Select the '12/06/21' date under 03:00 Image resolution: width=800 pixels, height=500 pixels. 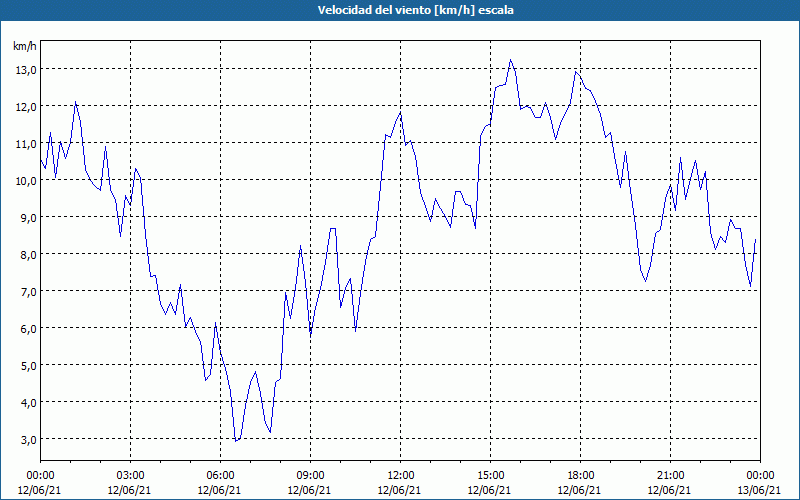pyautogui.click(x=129, y=490)
